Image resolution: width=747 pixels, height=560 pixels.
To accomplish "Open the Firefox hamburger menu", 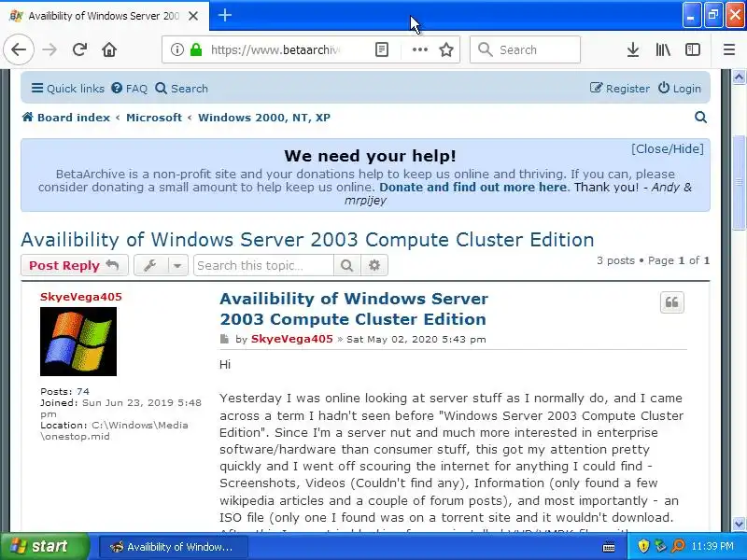I will click(x=729, y=49).
